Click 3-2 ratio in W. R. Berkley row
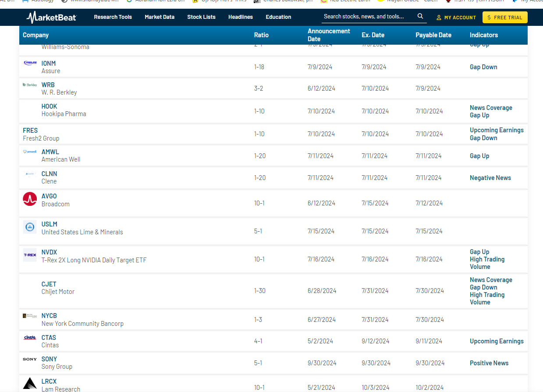 (x=259, y=88)
